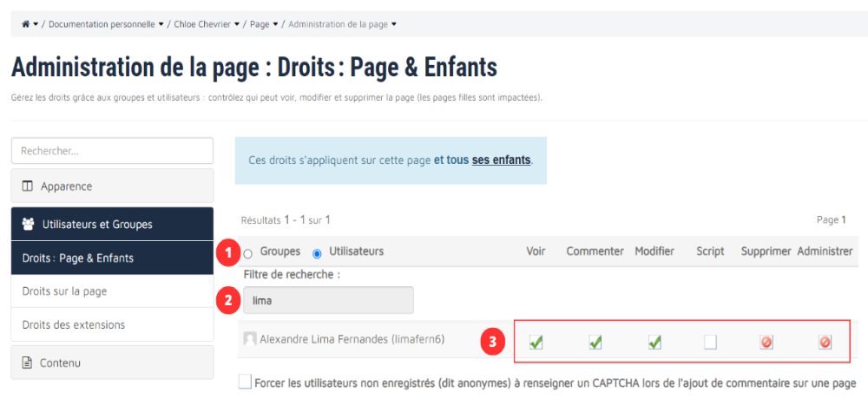Click Alexandre Lima Fernandes avatar icon
Screen dimensions: 868x405
tap(250, 339)
